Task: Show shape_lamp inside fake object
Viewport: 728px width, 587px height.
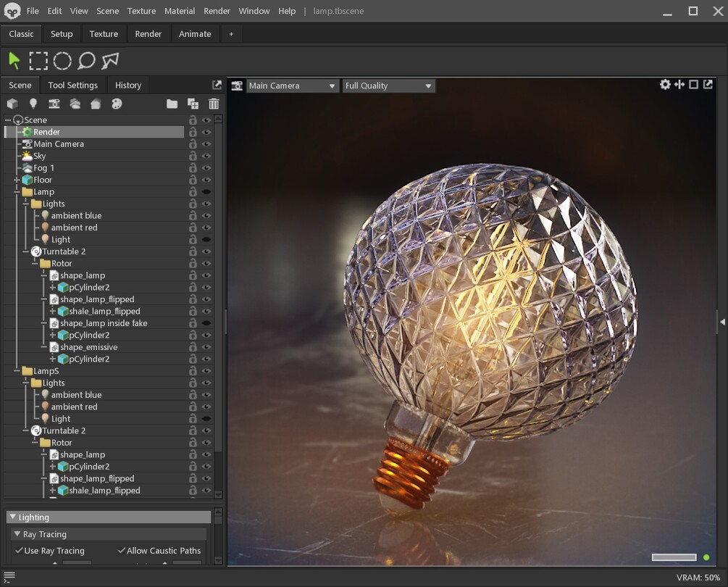Action: pos(206,323)
